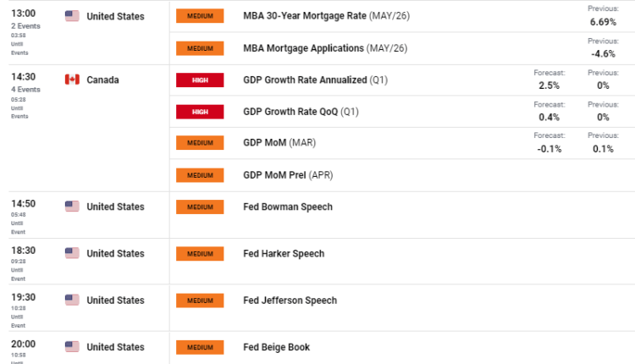
Task: Open the MBA Mortgage Applications event
Action: [x=303, y=48]
